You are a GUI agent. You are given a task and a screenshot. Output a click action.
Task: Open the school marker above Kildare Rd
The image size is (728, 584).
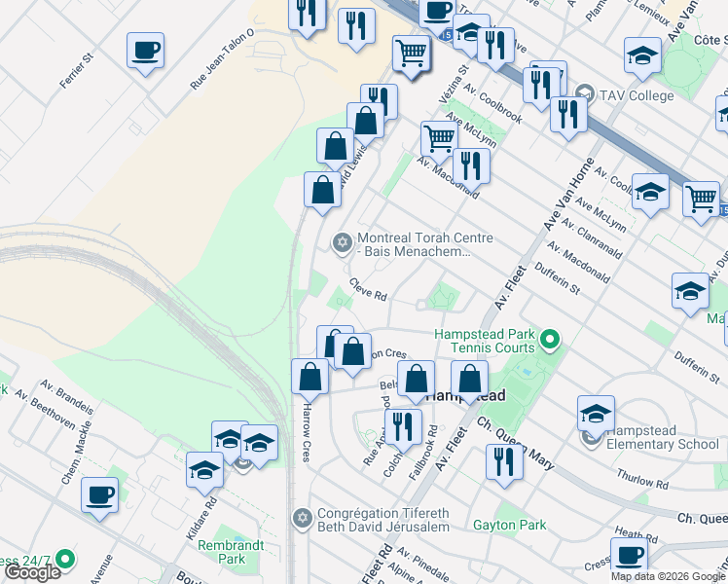pyautogui.click(x=204, y=473)
